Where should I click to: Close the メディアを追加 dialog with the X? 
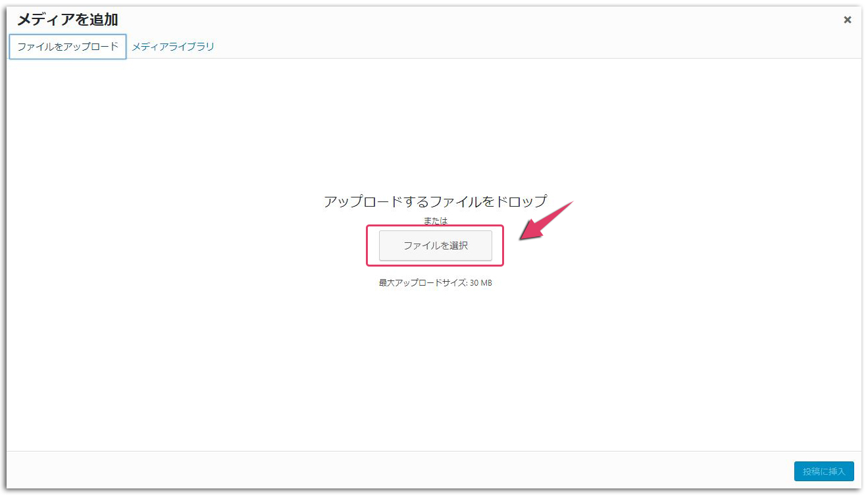pos(848,20)
